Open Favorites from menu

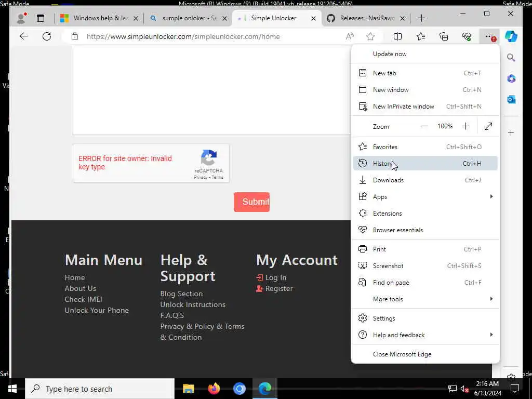(x=425, y=147)
